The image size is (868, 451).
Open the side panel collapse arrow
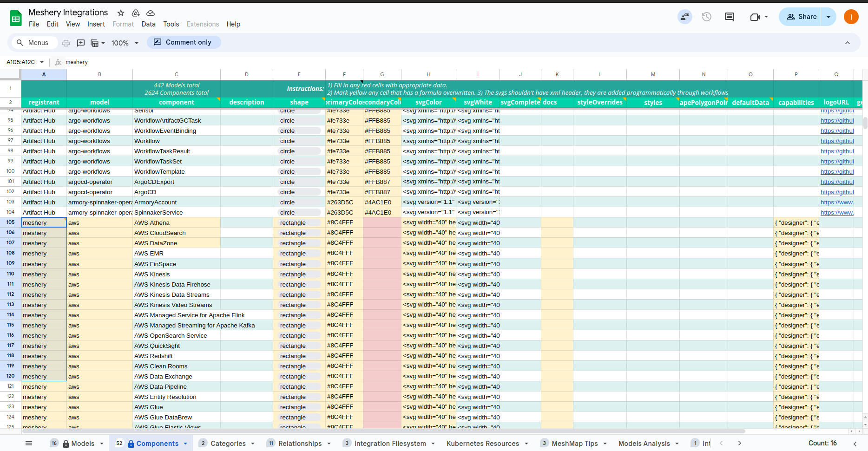pyautogui.click(x=855, y=444)
